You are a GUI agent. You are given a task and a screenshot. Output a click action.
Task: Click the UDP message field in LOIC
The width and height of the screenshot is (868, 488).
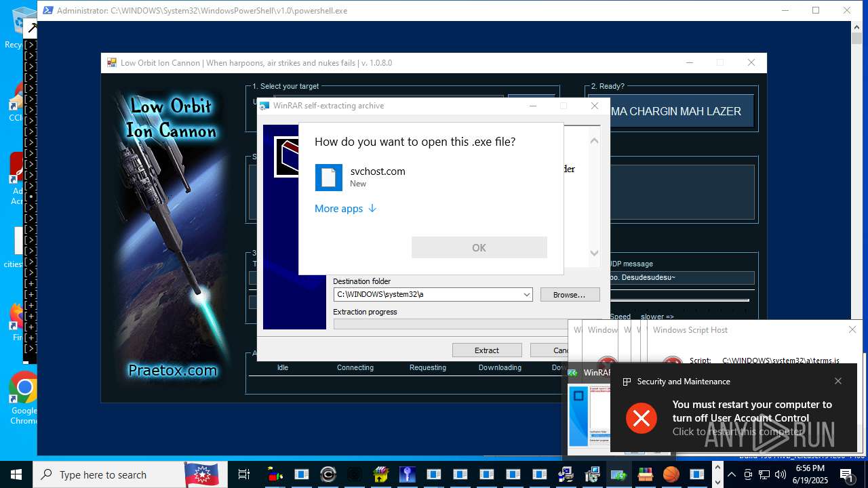click(682, 278)
